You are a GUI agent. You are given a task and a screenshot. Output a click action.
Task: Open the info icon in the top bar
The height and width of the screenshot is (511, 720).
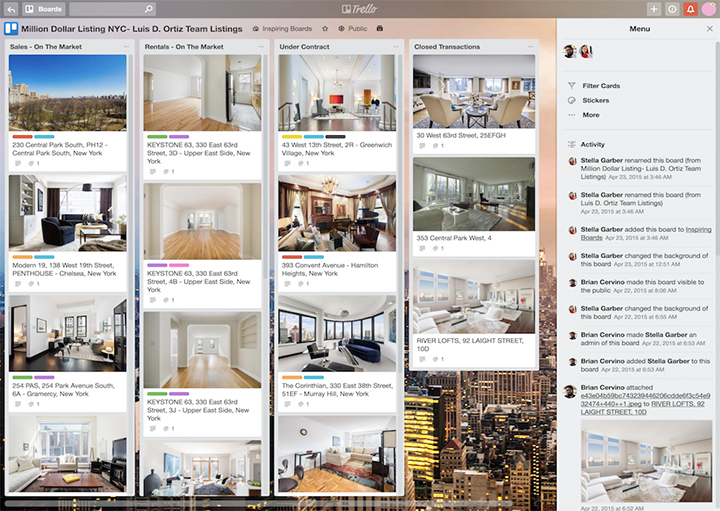coord(672,9)
